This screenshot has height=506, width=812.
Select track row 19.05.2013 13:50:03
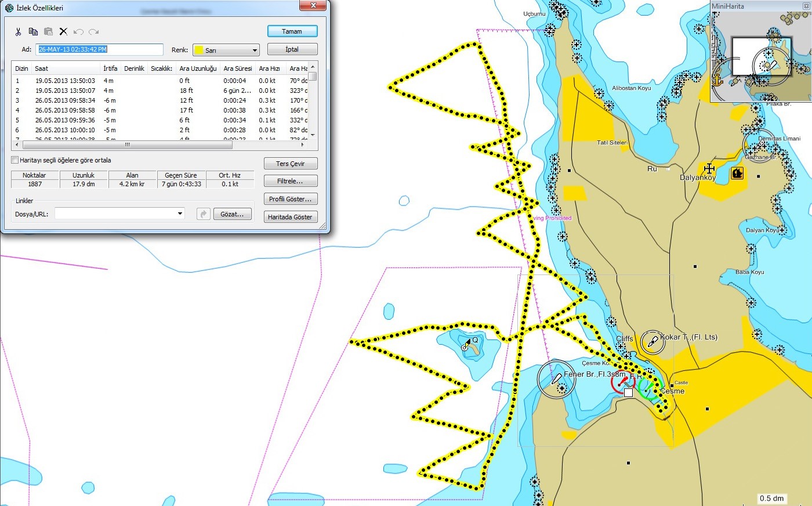coord(160,81)
